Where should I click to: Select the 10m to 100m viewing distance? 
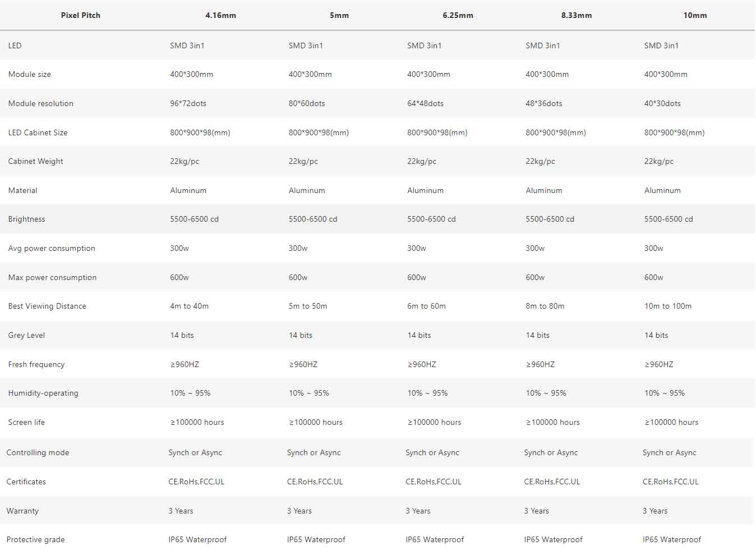tap(668, 306)
